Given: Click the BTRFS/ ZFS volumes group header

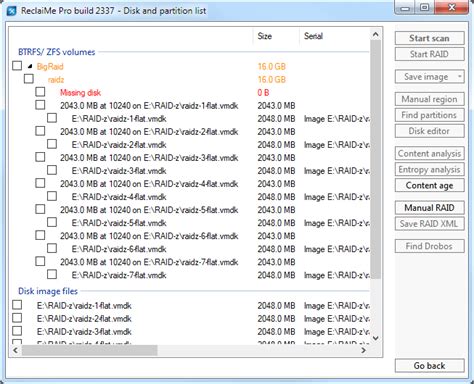Looking at the screenshot, I should (x=57, y=52).
